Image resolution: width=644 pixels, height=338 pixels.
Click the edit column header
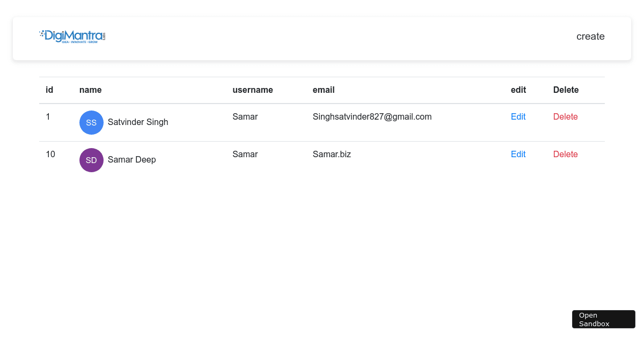pyautogui.click(x=518, y=90)
